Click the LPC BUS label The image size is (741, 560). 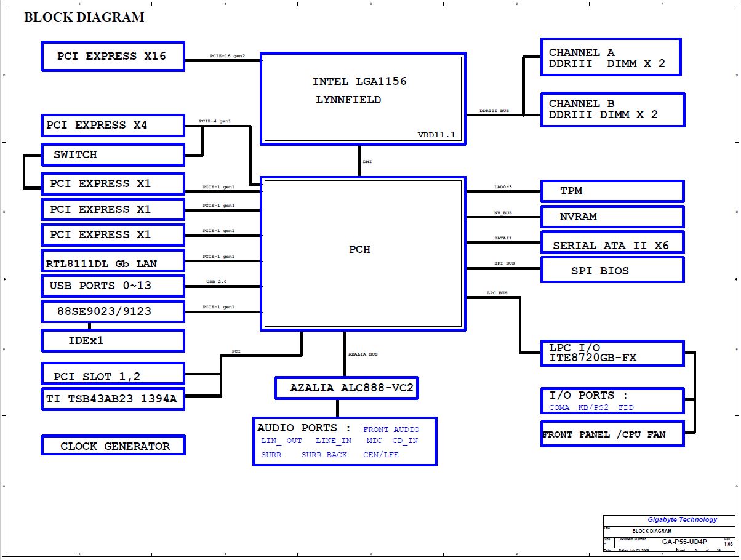point(497,293)
